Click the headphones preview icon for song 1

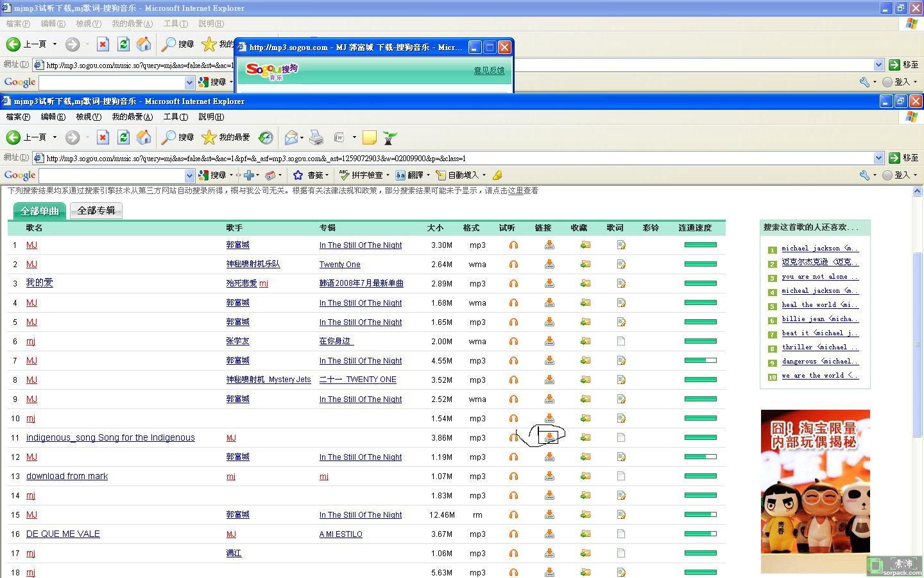pyautogui.click(x=513, y=245)
